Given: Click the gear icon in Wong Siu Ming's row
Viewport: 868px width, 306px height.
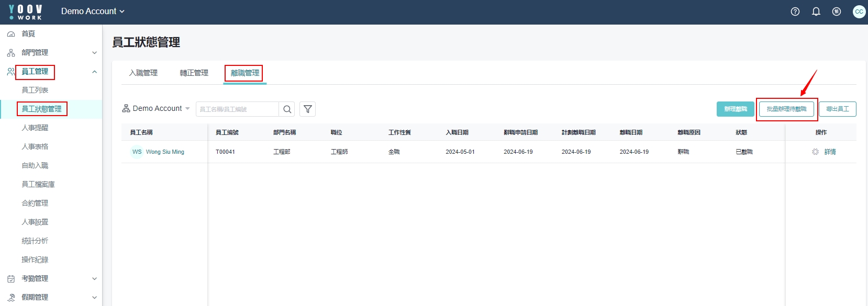Looking at the screenshot, I should [x=815, y=152].
